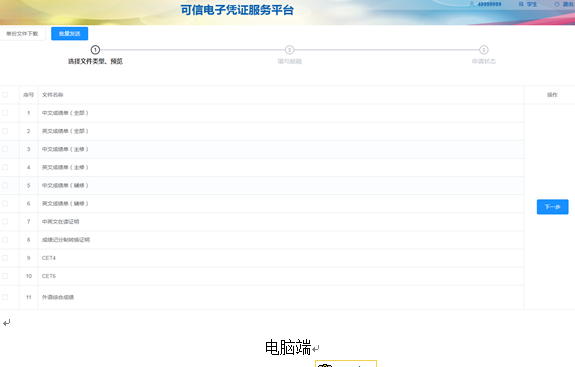
Task: Click the blue 下一步 button
Action: pos(552,207)
